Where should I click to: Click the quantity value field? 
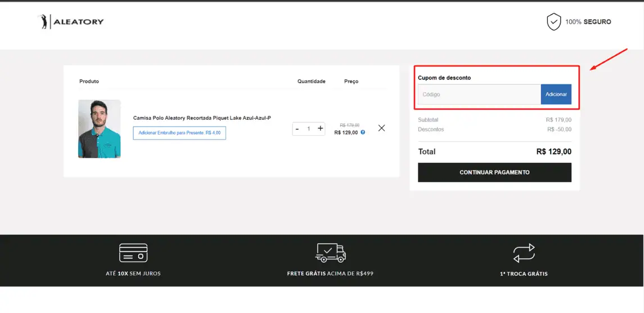click(x=308, y=129)
